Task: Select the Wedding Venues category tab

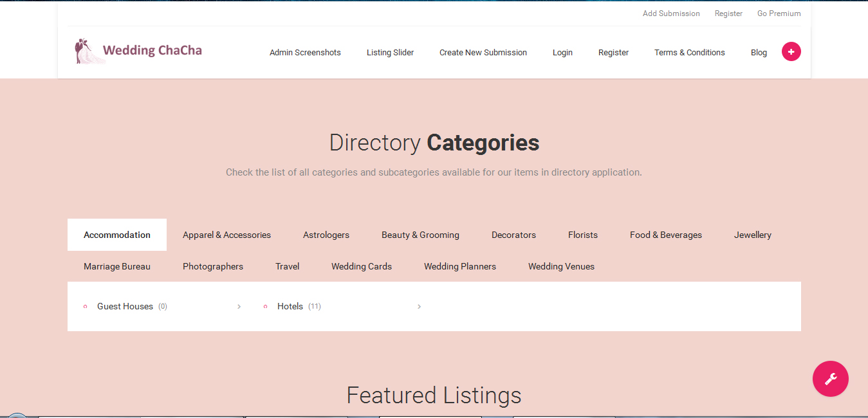Action: coord(561,266)
